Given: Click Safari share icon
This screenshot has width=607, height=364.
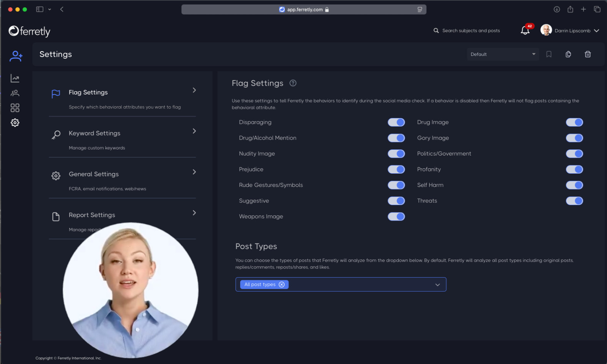Looking at the screenshot, I should [570, 9].
